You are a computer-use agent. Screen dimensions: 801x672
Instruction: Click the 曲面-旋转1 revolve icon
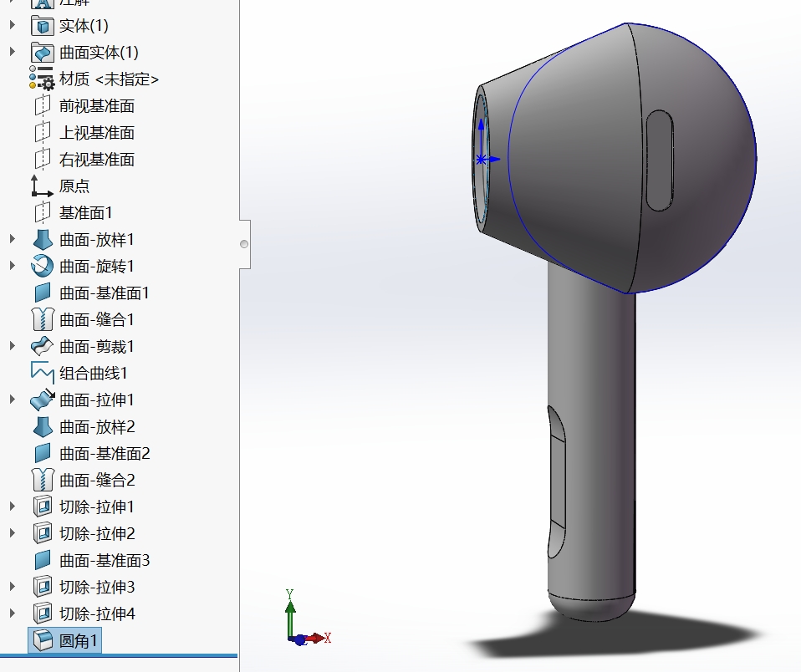tap(42, 266)
